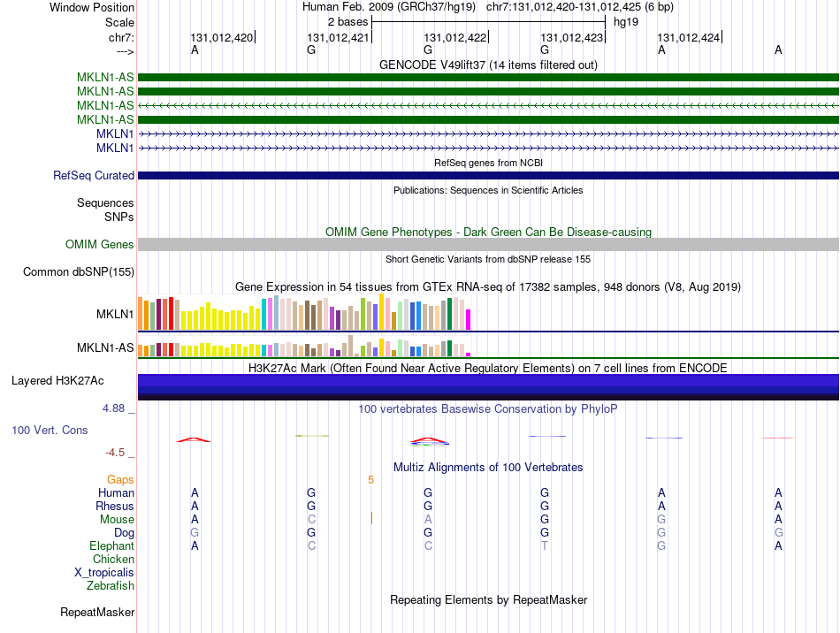Click the -4.5 PhyloP lower axis value
This screenshot has width=840, height=633.
115,453
